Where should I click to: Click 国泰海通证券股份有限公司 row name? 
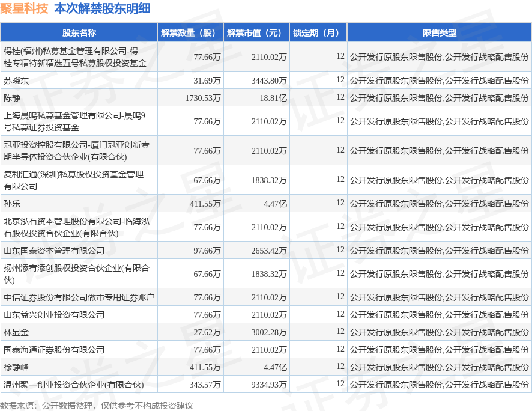point(54,350)
